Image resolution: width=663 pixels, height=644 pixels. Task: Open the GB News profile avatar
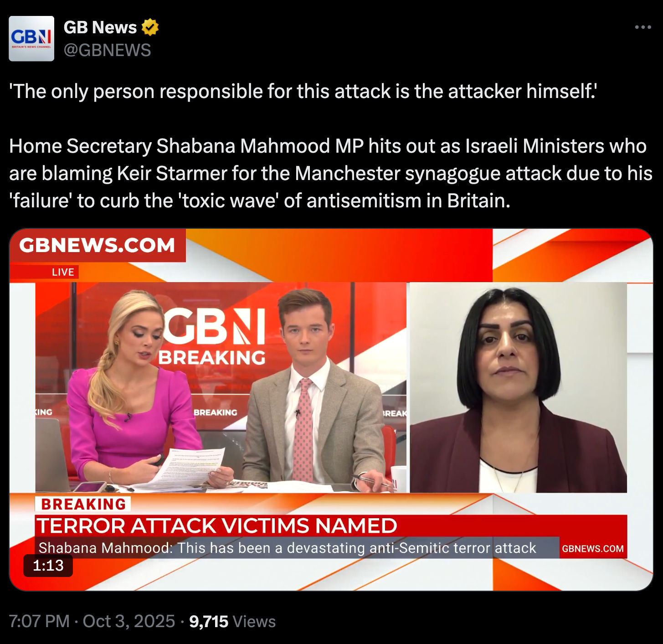click(31, 39)
